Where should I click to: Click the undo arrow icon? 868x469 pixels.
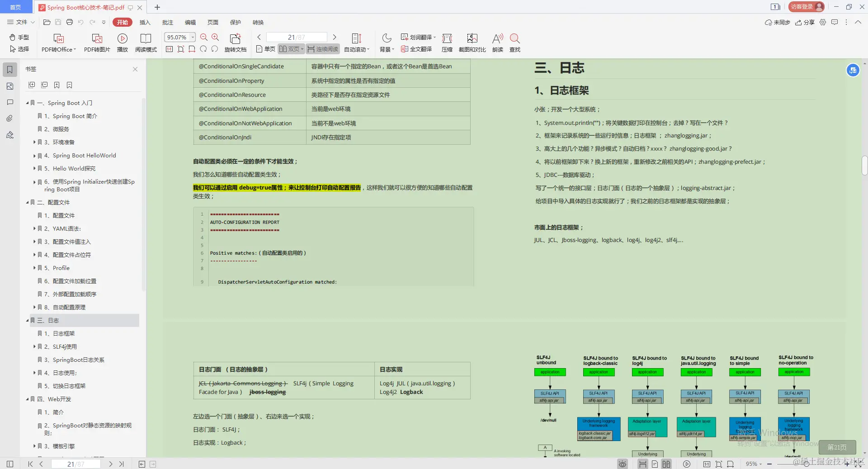click(x=80, y=22)
